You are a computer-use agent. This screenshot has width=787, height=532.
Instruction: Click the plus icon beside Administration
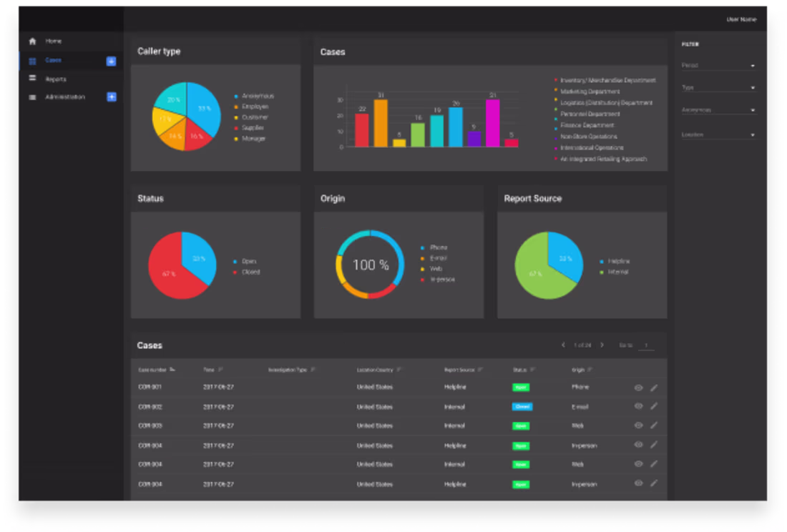(x=112, y=97)
